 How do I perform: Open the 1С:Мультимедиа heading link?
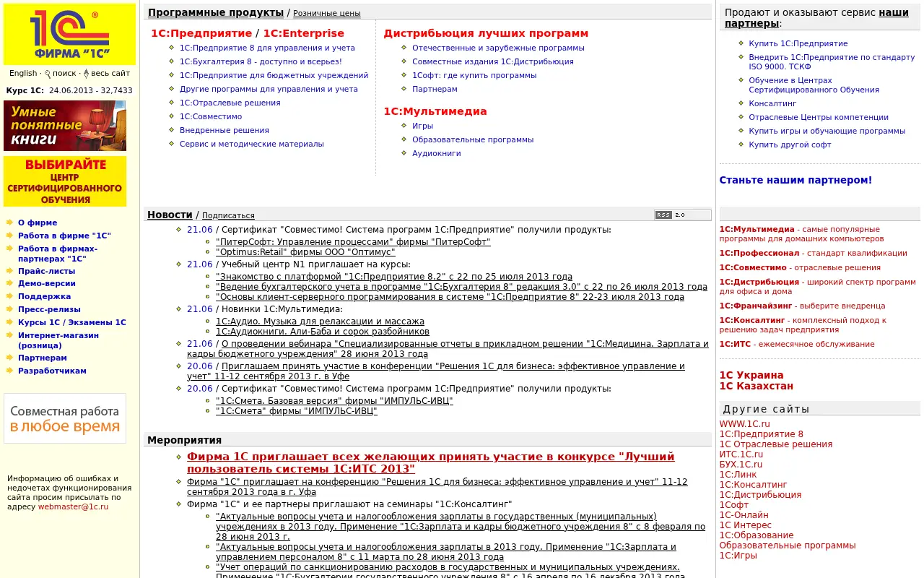coord(435,111)
